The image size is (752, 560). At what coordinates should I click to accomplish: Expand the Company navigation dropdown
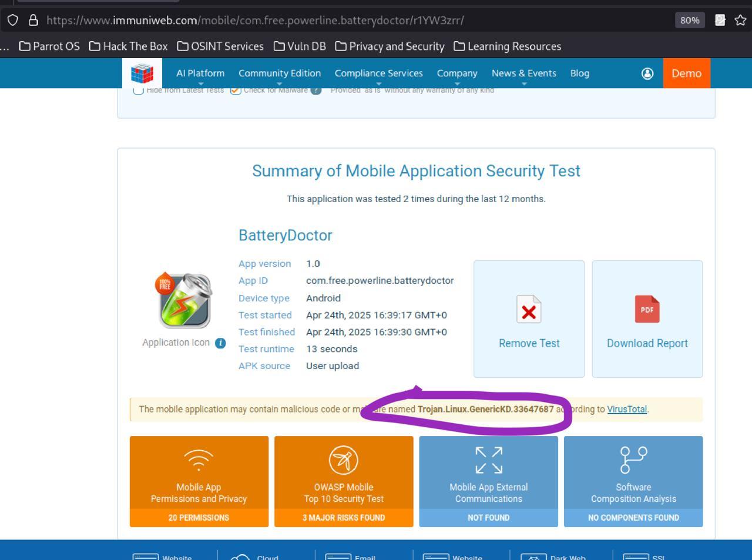click(x=457, y=73)
